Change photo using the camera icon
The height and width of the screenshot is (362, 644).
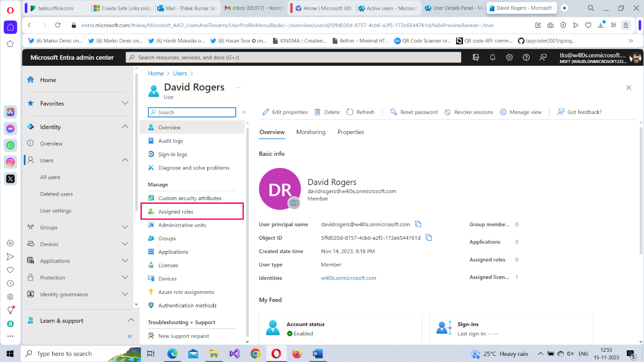(x=294, y=202)
